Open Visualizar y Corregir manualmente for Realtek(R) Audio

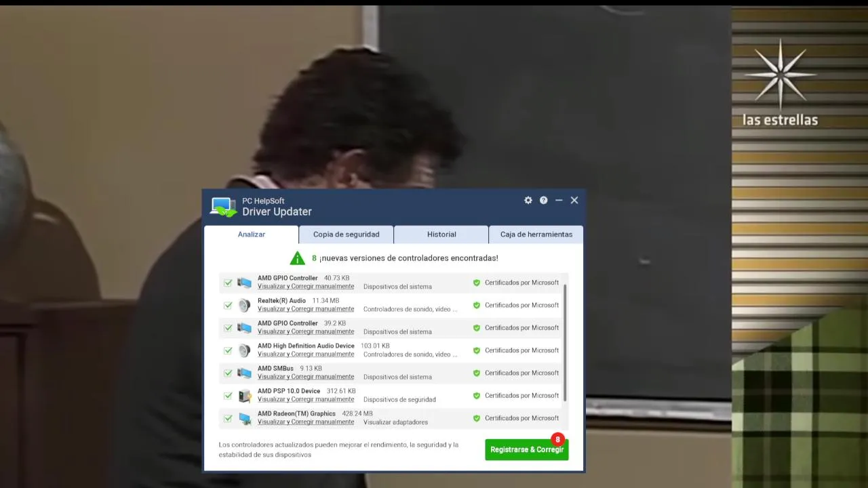coord(306,309)
